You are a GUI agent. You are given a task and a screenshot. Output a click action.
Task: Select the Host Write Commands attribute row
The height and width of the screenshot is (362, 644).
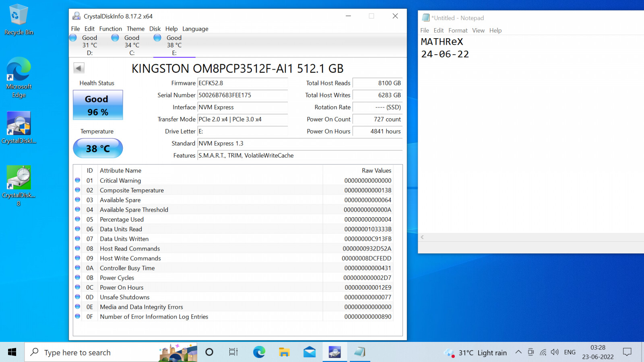[x=233, y=258]
